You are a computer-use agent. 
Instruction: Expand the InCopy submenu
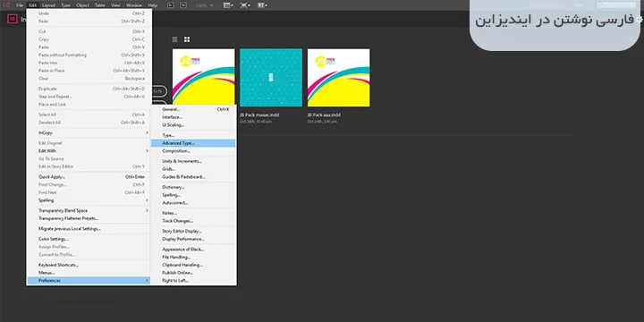[x=89, y=132]
